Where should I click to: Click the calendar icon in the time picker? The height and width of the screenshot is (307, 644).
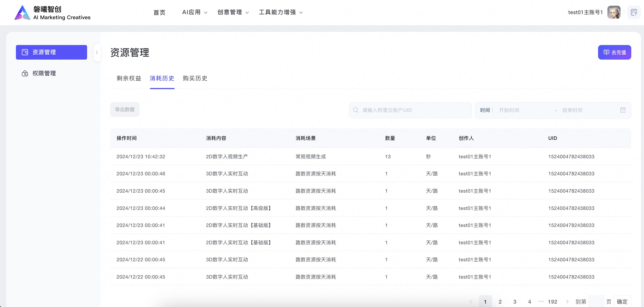[x=623, y=110]
